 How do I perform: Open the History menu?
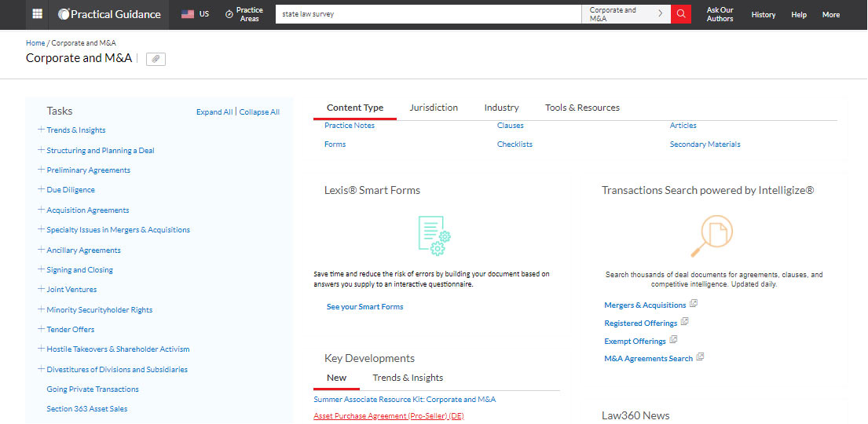pyautogui.click(x=764, y=15)
